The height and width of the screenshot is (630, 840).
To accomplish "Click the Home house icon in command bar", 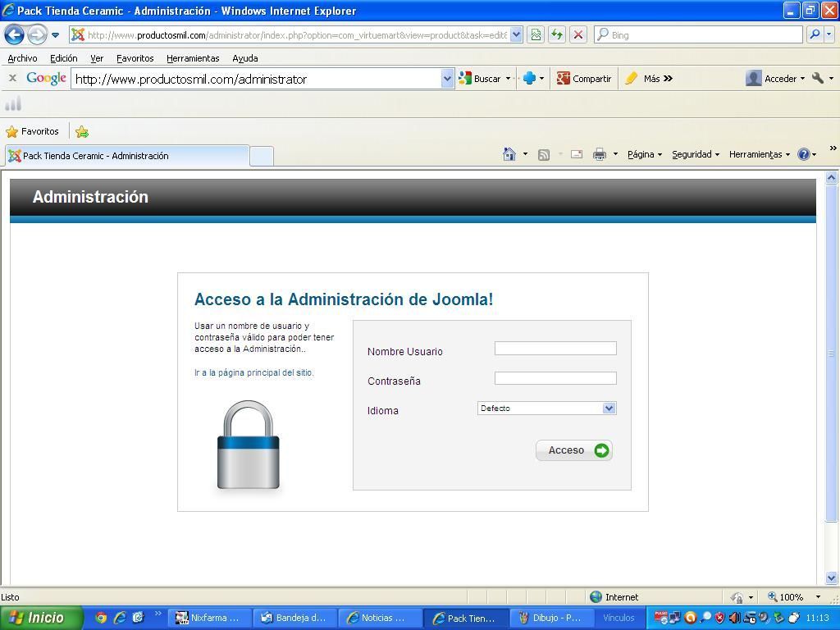I will pos(509,154).
